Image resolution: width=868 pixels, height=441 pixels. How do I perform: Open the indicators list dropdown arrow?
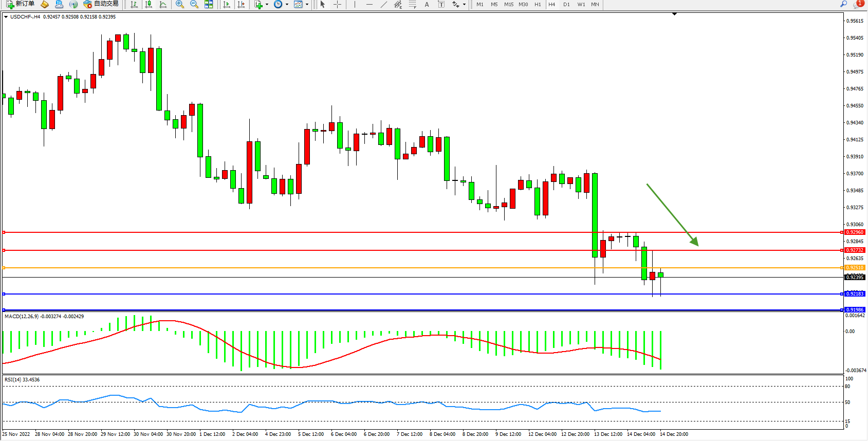pyautogui.click(x=267, y=5)
